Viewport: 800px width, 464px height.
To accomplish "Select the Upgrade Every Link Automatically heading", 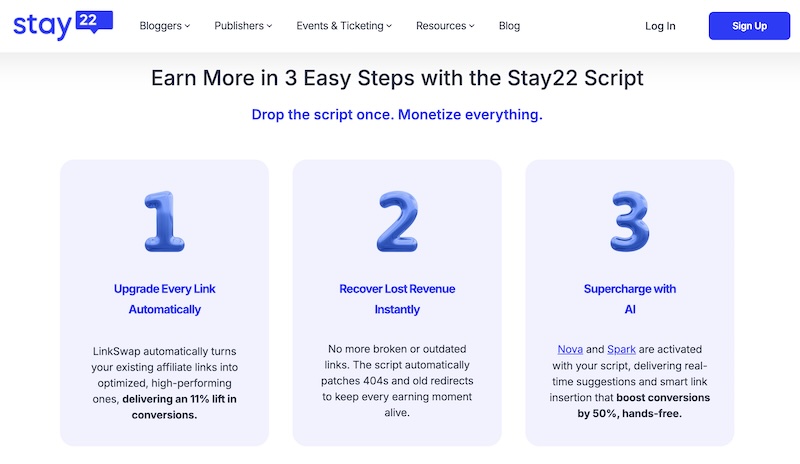I will (164, 299).
